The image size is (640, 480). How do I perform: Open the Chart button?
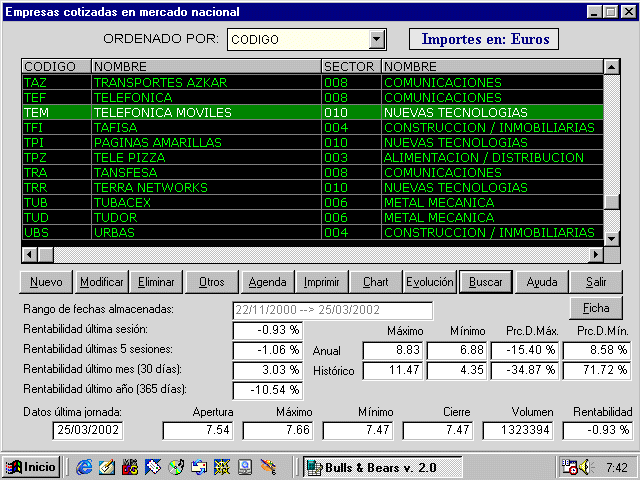376,282
